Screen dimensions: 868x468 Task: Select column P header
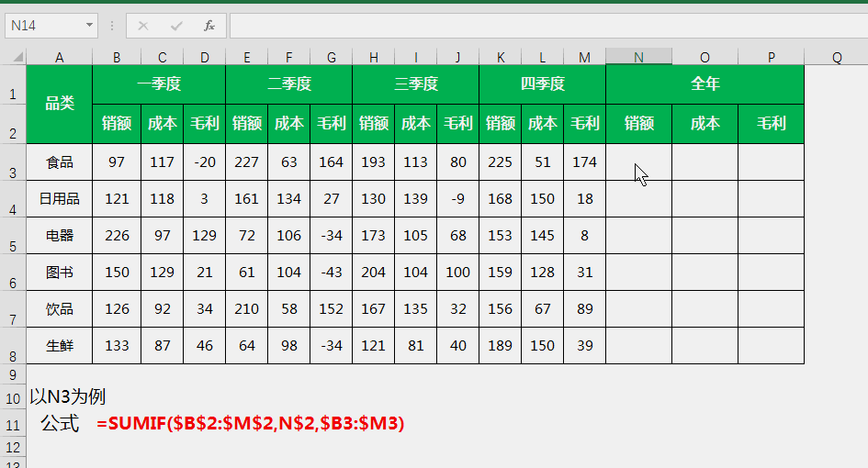click(772, 57)
